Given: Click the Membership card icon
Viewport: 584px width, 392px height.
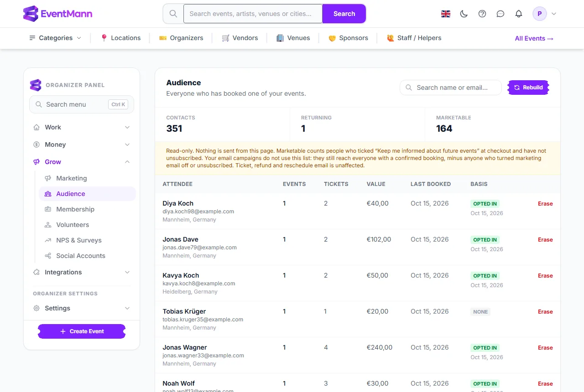Looking at the screenshot, I should [x=48, y=209].
